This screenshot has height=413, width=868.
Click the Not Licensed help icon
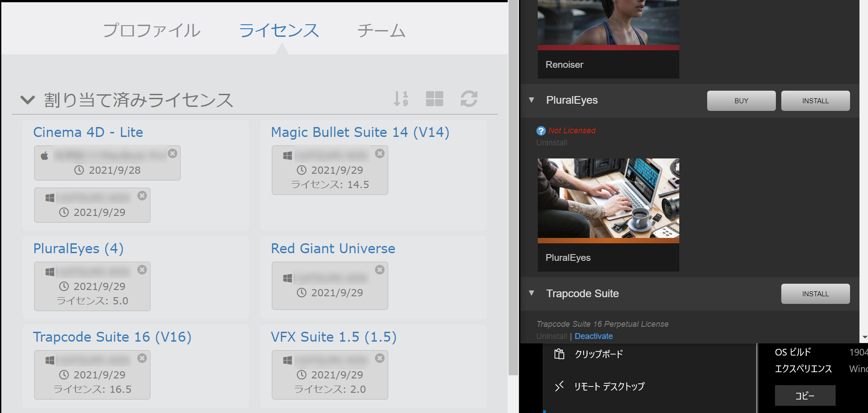(541, 131)
